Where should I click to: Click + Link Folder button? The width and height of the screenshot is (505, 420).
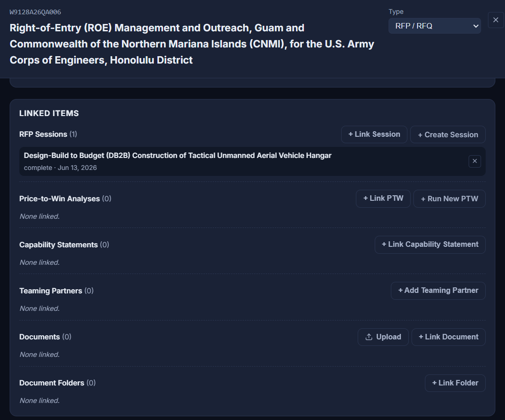tap(455, 383)
